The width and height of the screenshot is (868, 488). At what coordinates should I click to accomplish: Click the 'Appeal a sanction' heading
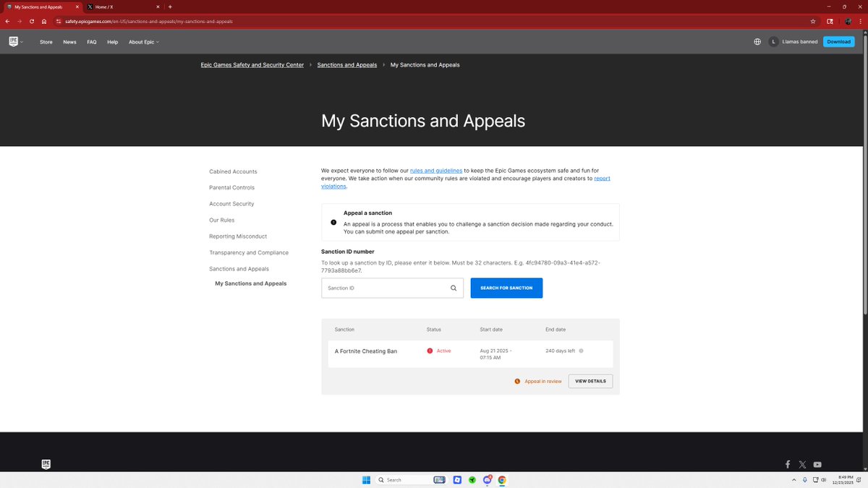click(x=367, y=213)
